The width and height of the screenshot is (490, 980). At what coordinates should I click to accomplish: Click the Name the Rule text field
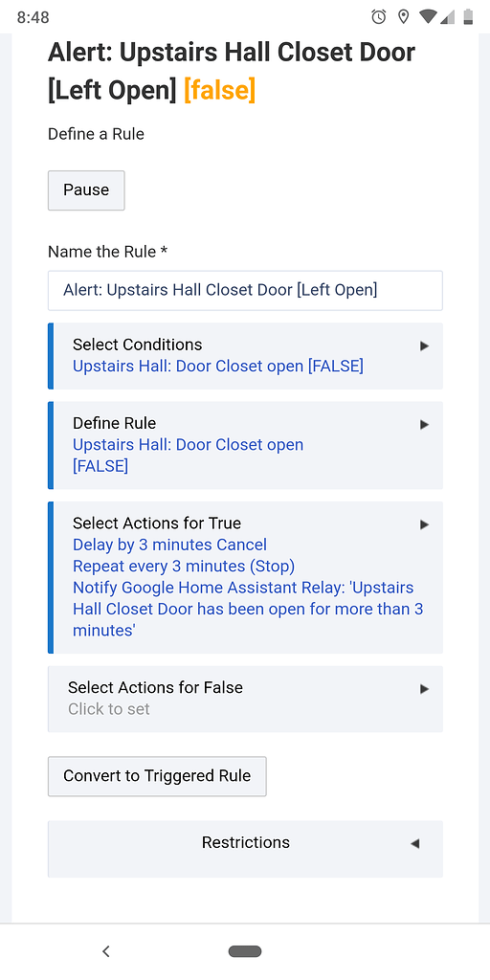245,291
